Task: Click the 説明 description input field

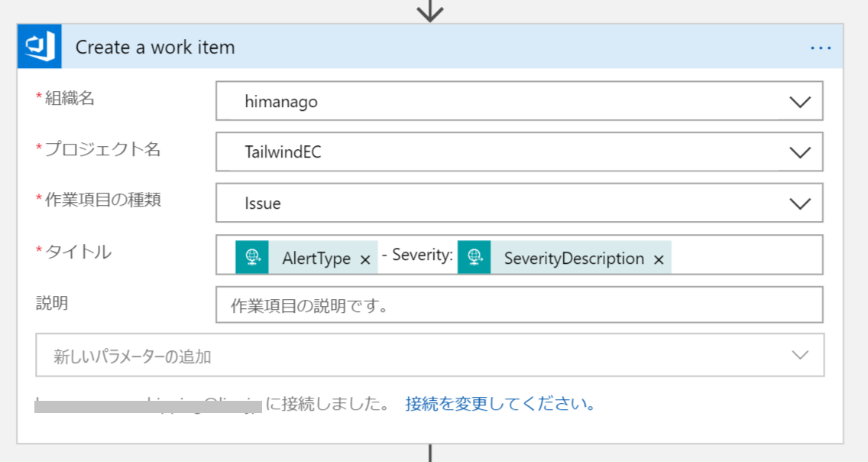Action: [520, 304]
